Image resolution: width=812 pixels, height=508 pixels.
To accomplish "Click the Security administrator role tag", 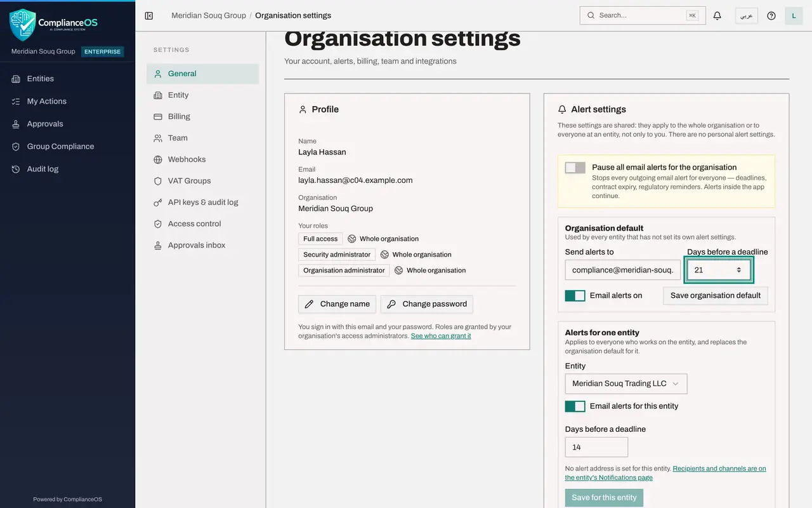I will (337, 255).
